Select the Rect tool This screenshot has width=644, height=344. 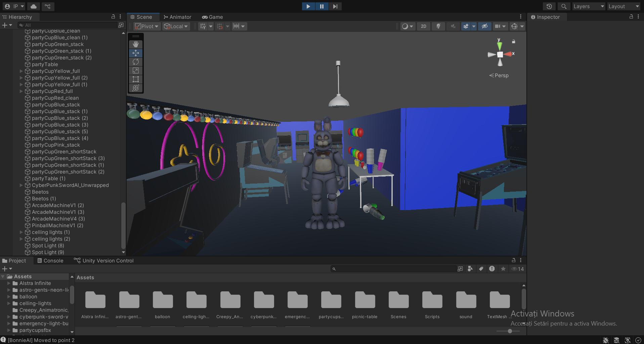(136, 79)
